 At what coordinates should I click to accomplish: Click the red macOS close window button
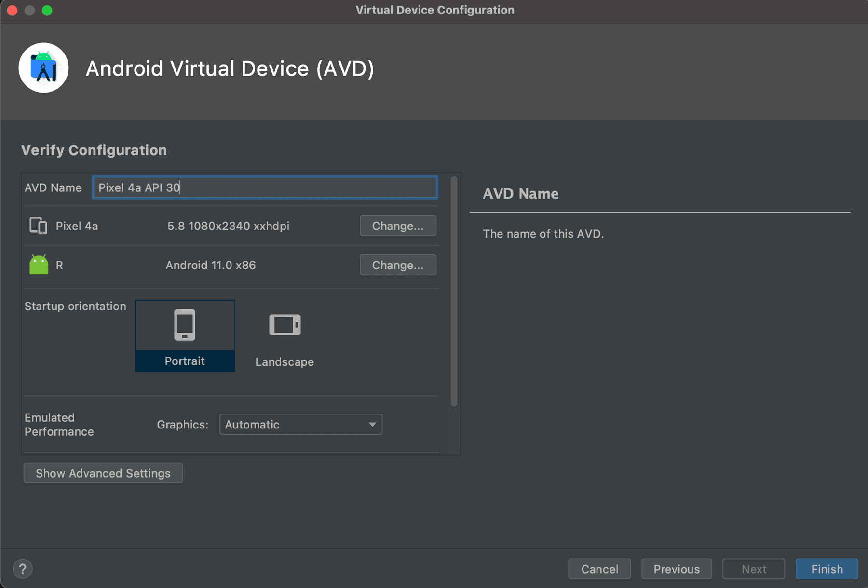(13, 10)
